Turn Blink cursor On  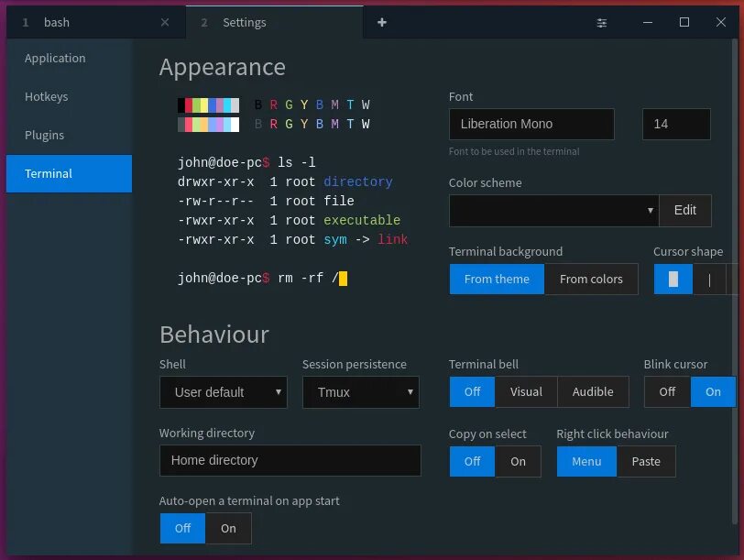tap(713, 392)
